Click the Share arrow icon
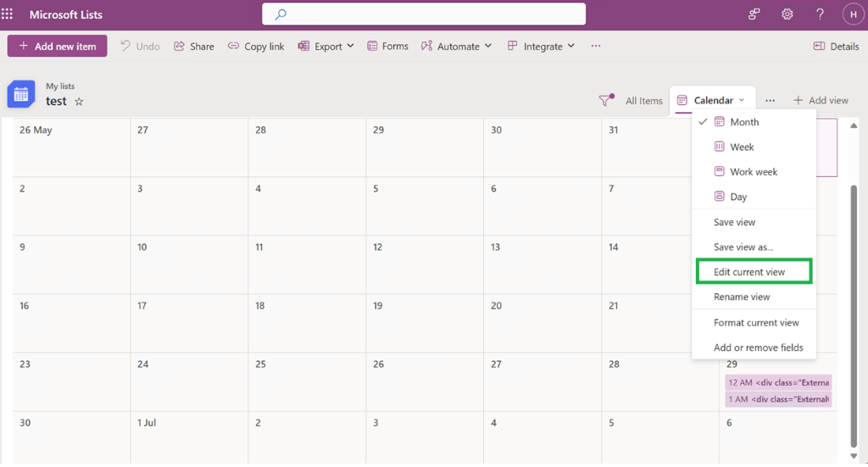 [x=179, y=46]
